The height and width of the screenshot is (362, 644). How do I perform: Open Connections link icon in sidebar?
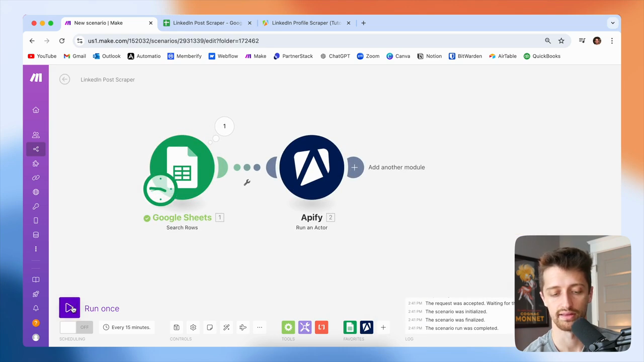[36, 177]
